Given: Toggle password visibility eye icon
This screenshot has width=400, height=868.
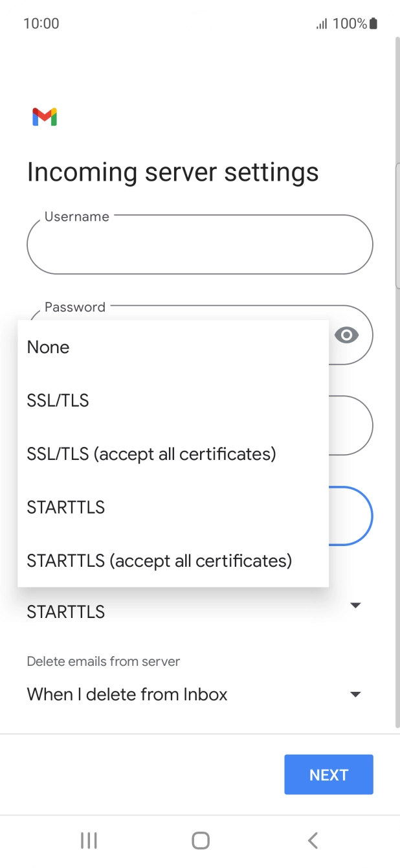Looking at the screenshot, I should (346, 335).
